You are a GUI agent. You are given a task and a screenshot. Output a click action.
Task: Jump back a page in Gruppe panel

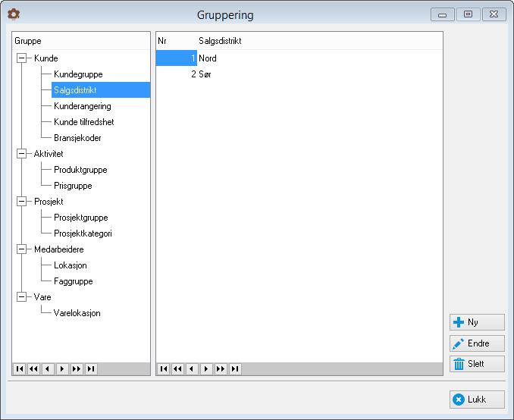[34, 369]
